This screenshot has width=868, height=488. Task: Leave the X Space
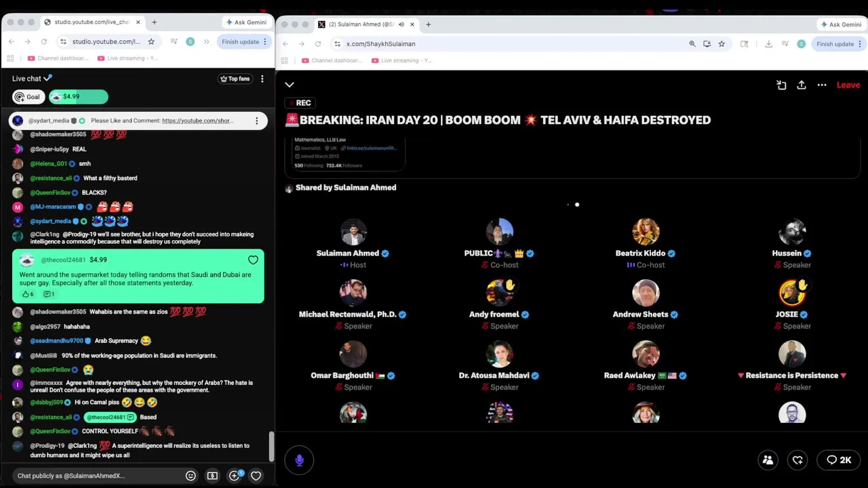click(848, 85)
